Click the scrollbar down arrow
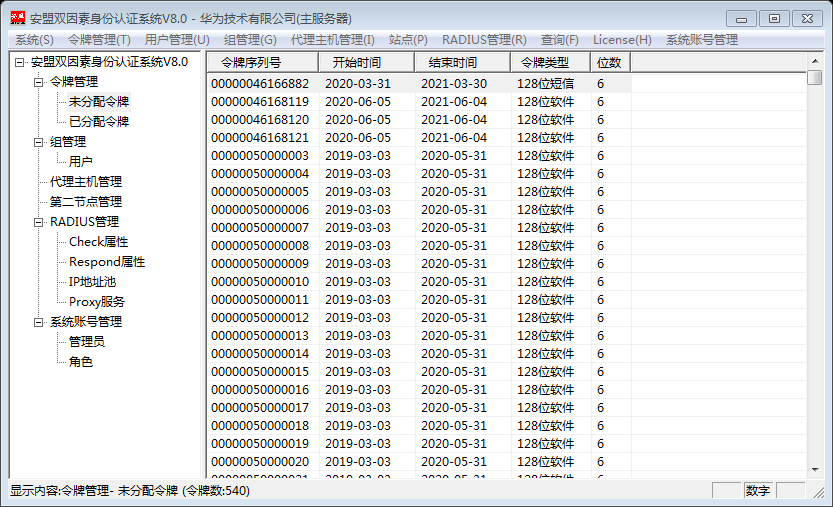 coord(815,470)
